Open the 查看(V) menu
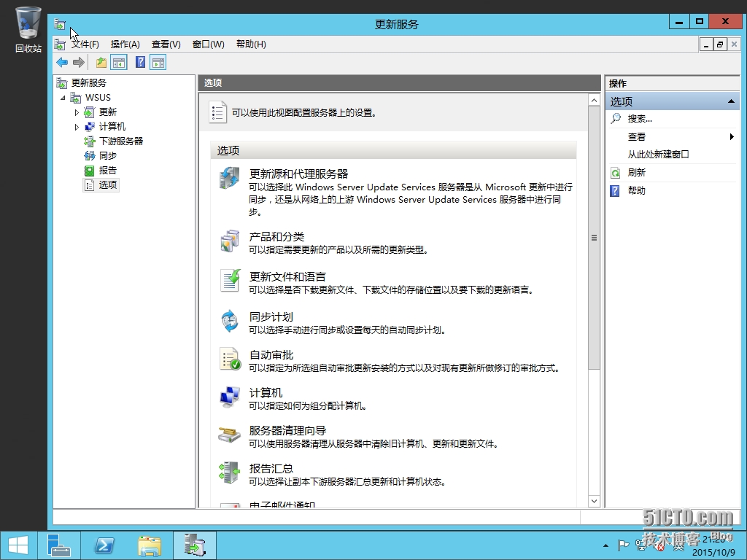Image resolution: width=747 pixels, height=560 pixels. pos(166,44)
